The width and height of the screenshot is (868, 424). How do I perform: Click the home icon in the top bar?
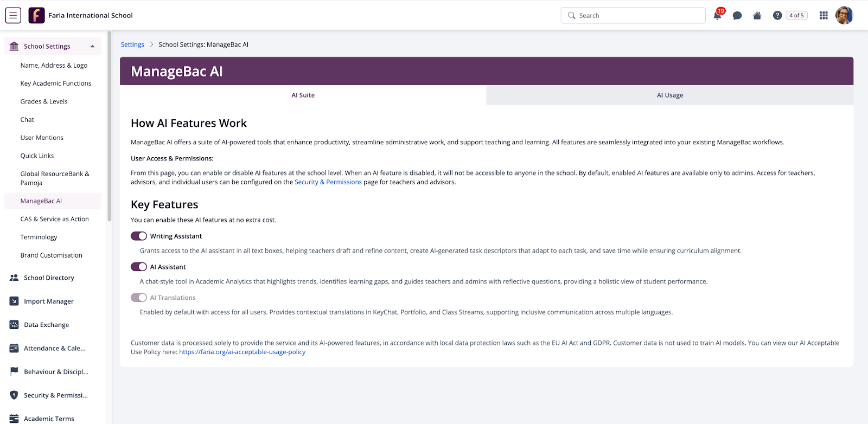point(757,15)
